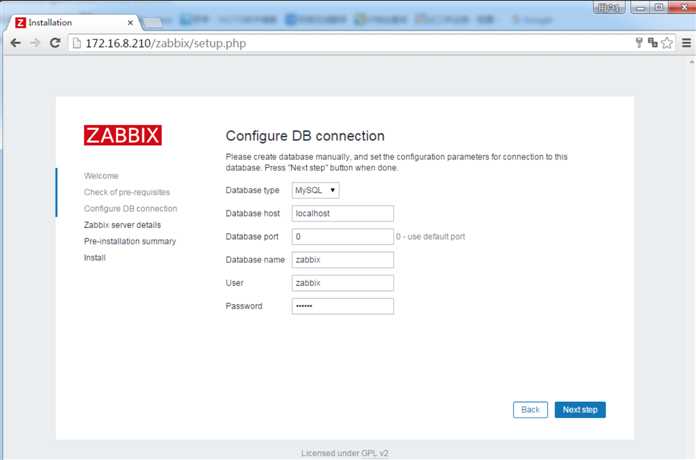The width and height of the screenshot is (696, 460).
Task: Select Zabbix server details step
Action: pos(123,225)
